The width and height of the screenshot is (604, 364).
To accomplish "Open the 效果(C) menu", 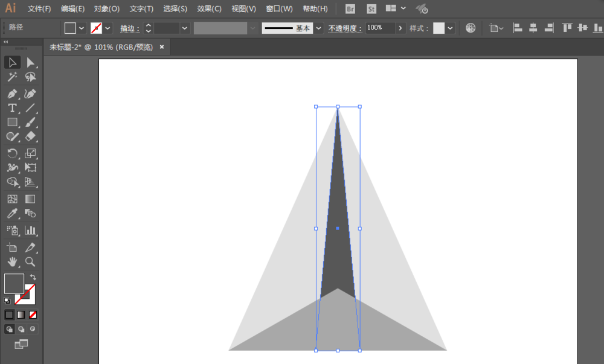I will pyautogui.click(x=209, y=9).
